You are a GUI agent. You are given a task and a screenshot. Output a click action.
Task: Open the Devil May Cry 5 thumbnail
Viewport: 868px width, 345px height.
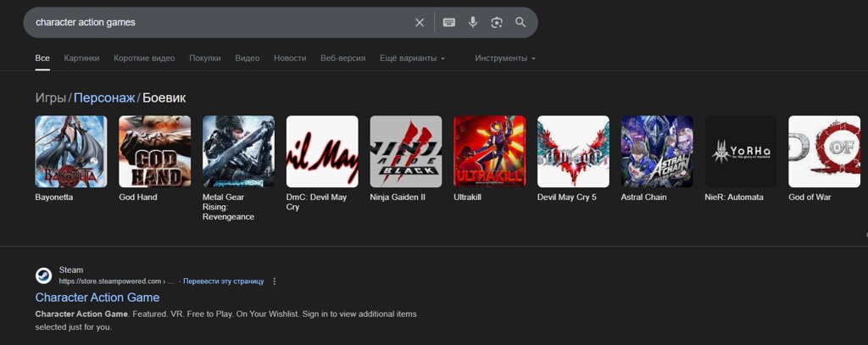573,151
